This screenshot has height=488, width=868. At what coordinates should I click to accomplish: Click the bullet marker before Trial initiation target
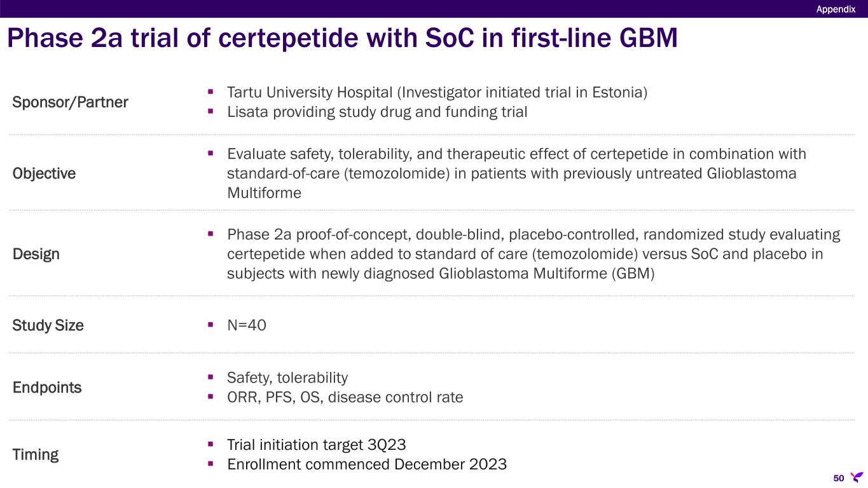pos(211,445)
